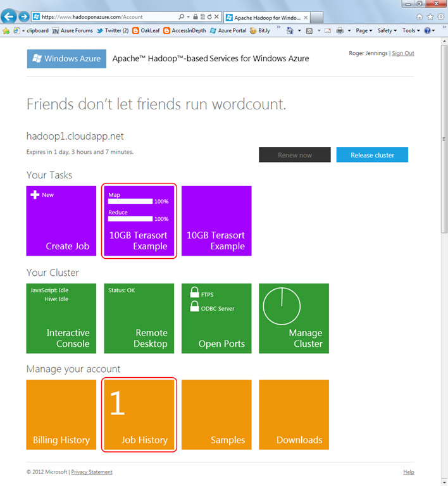Viewport: 448px width, 486px height.
Task: Open the Open Ports tile with lock icons
Action: tap(216, 318)
